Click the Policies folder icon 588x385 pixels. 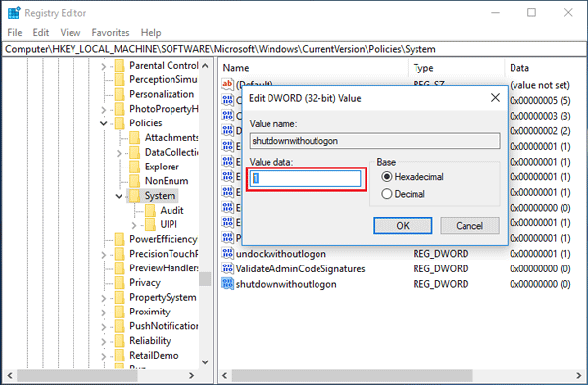click(x=120, y=123)
